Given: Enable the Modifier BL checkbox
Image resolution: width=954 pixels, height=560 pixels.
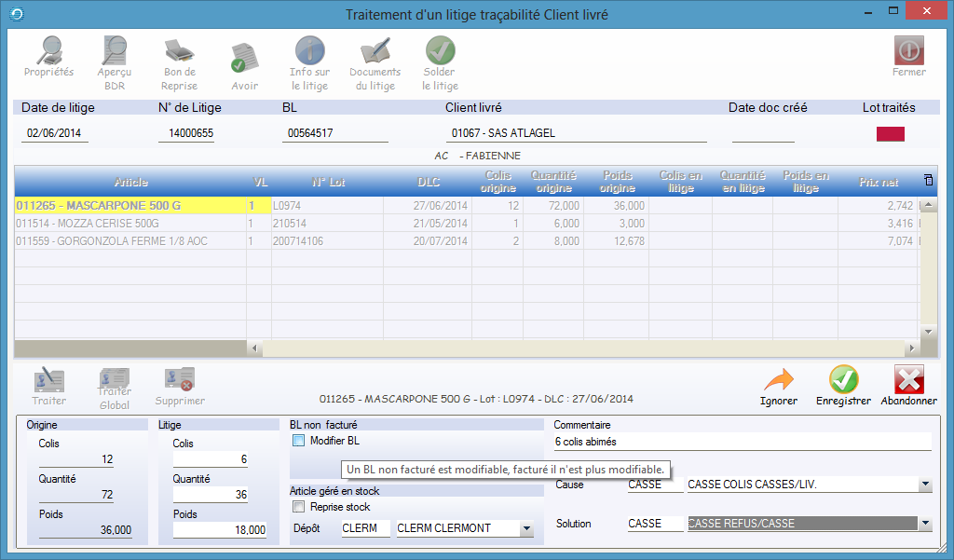Looking at the screenshot, I should click(299, 441).
